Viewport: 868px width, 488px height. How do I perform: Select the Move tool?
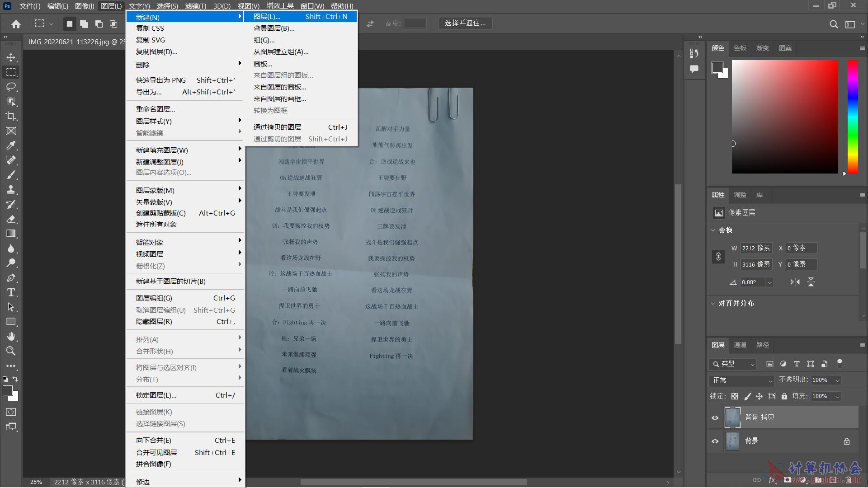click(x=11, y=57)
